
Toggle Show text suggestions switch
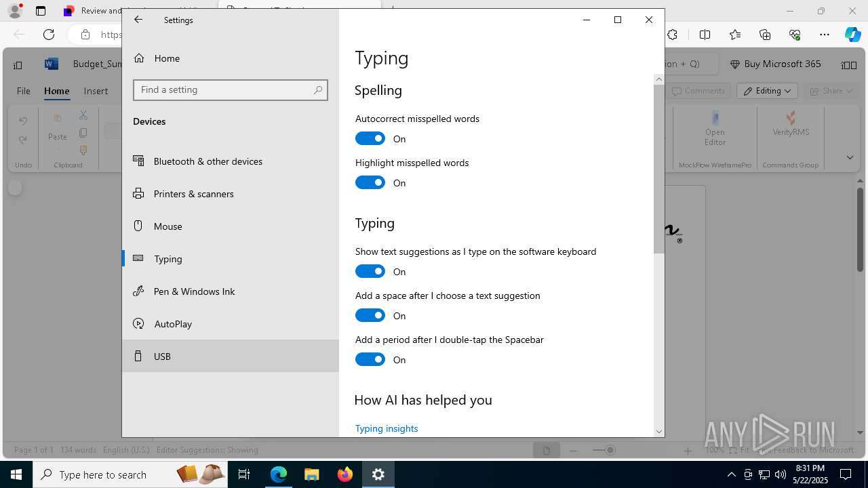coord(370,271)
